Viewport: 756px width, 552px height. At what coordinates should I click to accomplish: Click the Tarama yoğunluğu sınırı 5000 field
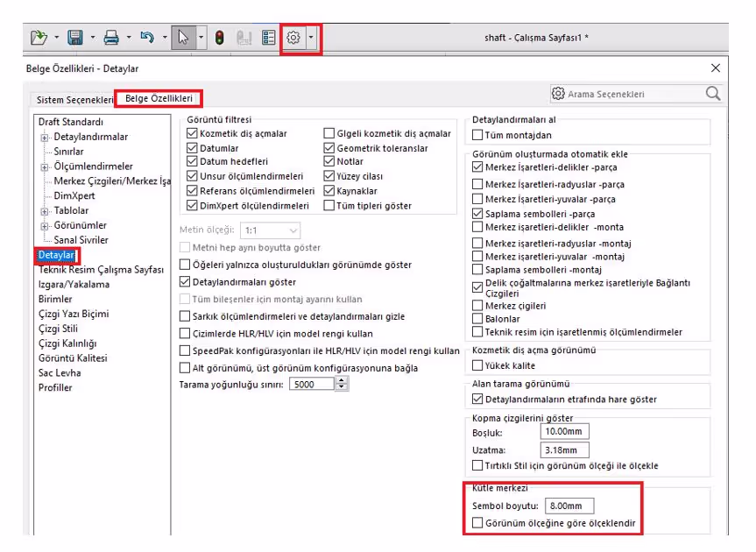tap(312, 385)
